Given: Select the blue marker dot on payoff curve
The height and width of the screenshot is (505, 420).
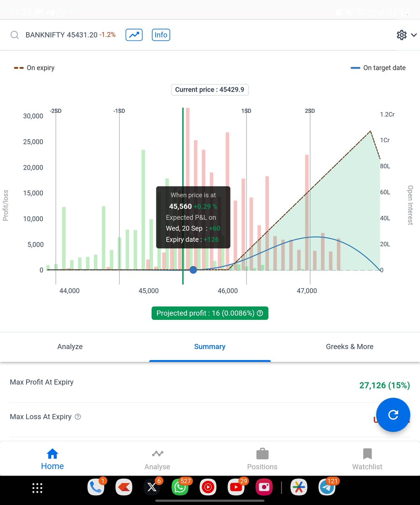Looking at the screenshot, I should [193, 270].
